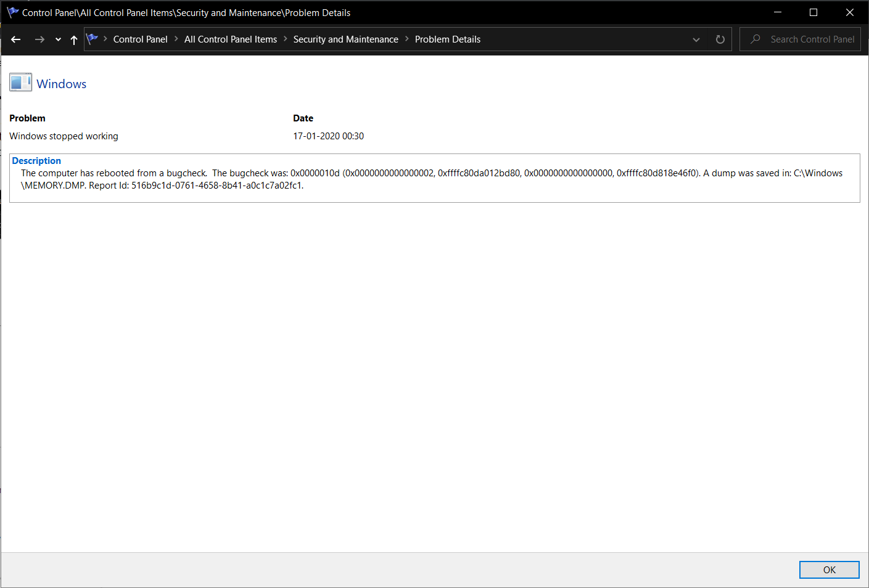The width and height of the screenshot is (869, 588).
Task: Select the date 17-01-2020 00:30
Action: [328, 136]
